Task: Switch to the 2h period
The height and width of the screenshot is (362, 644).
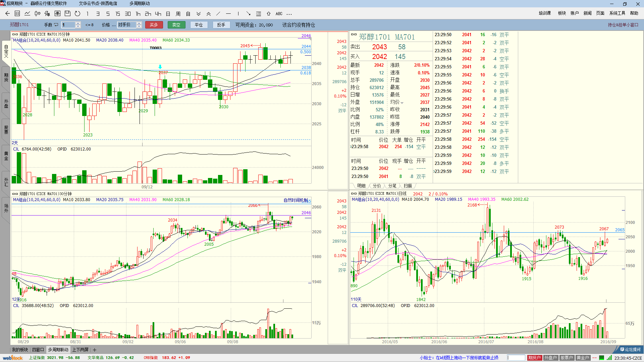Action: point(148,14)
